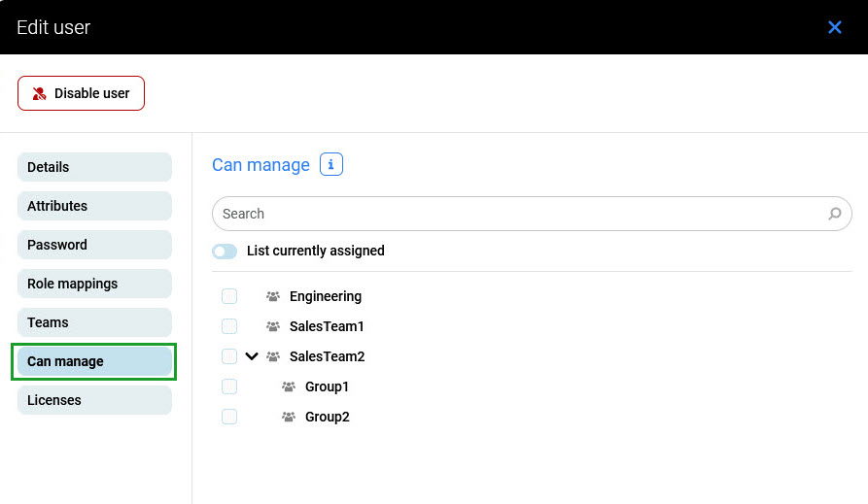Click the search magnifier icon
868x504 pixels.
834,214
